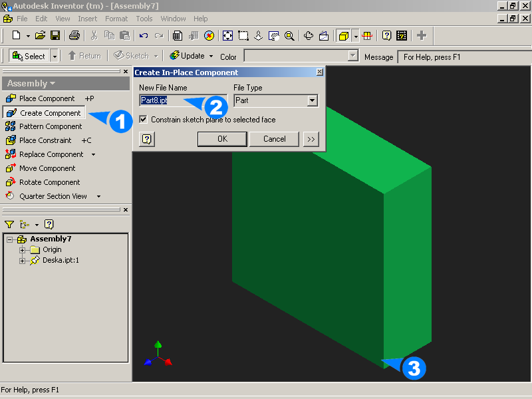The width and height of the screenshot is (532, 399).
Task: Switch on Shaded Display mode
Action: [344, 35]
